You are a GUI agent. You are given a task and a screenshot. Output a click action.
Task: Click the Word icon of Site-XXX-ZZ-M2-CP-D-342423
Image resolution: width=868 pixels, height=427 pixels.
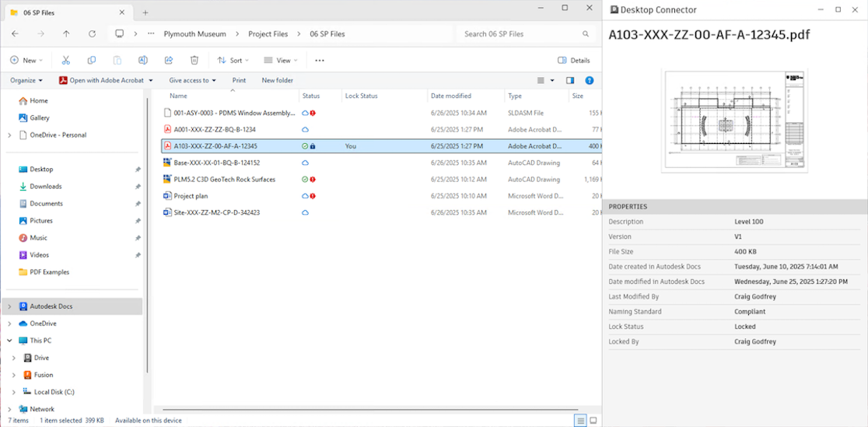166,212
